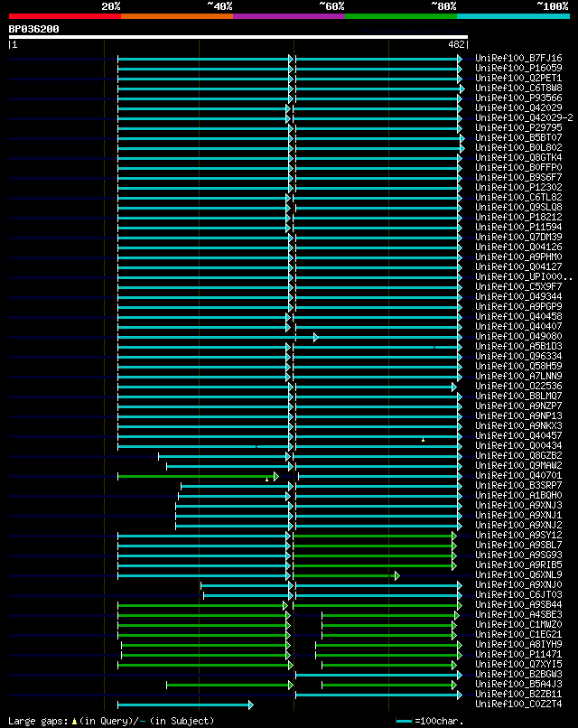Screen dimensions: 578x728
Task: Click the green ~80% identity legend segment
Action: pyautogui.click(x=401, y=16)
